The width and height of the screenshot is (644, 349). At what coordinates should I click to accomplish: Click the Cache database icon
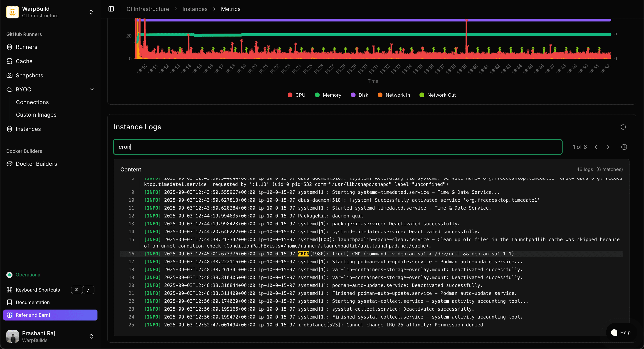coord(9,61)
